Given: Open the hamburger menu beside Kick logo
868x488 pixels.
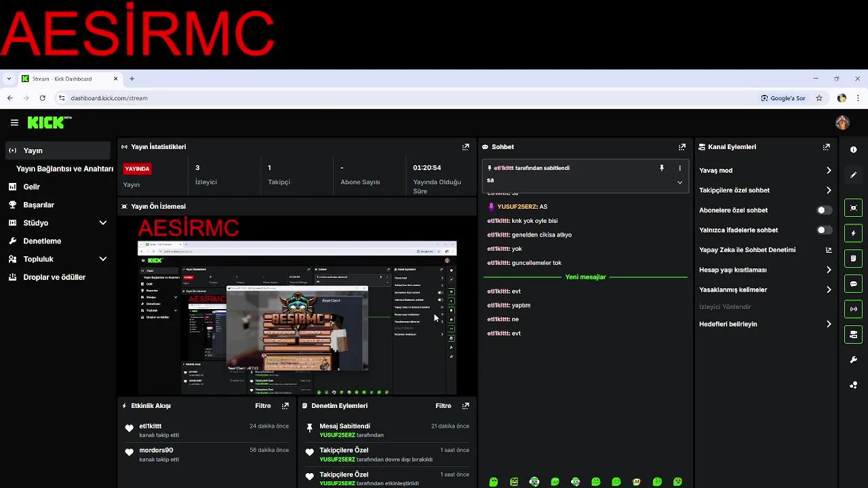Looking at the screenshot, I should click(14, 123).
